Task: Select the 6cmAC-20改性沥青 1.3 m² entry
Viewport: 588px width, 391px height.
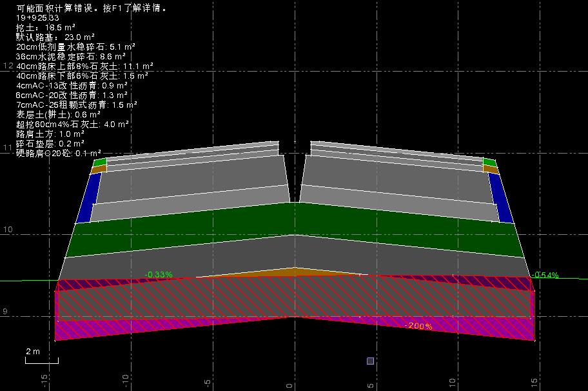Action: coord(72,95)
